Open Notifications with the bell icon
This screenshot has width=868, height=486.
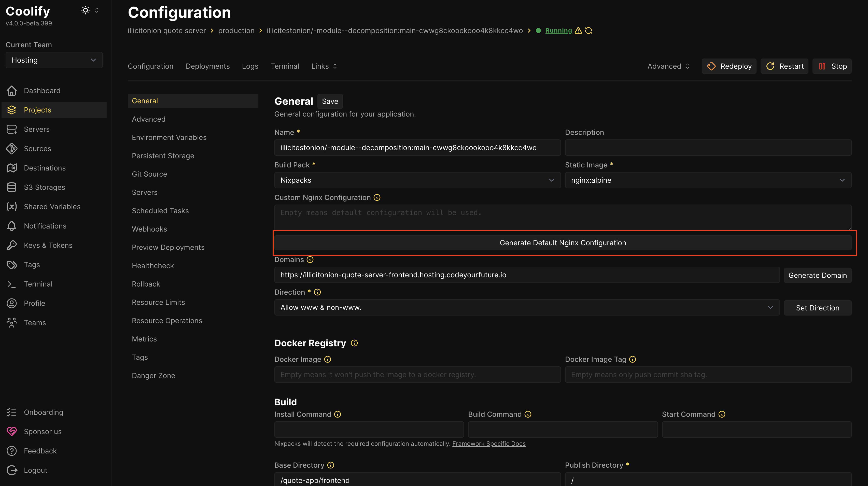(12, 226)
